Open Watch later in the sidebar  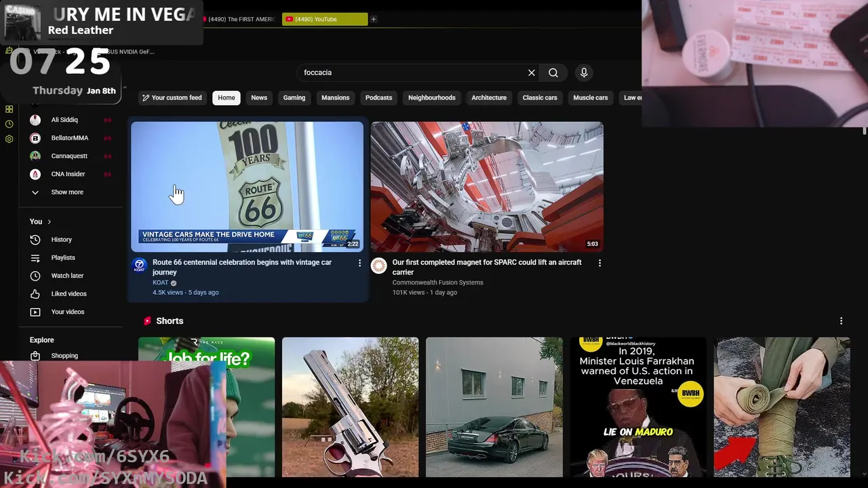[x=67, y=276]
